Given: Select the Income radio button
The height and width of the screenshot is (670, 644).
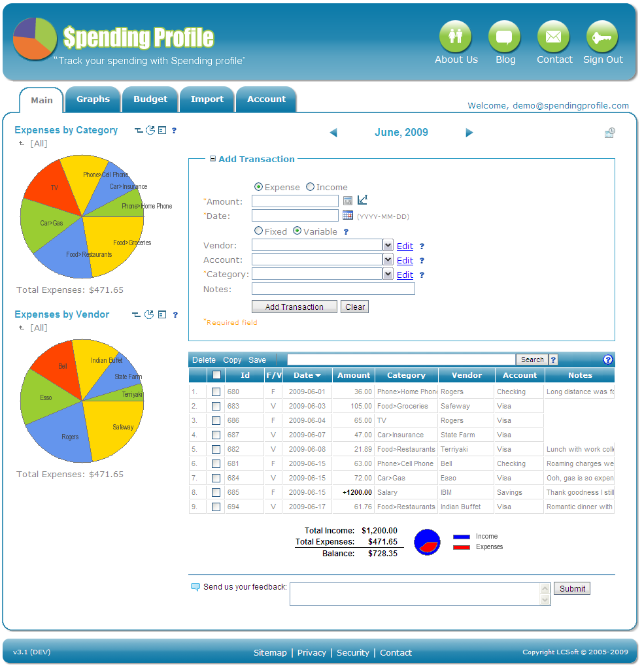Looking at the screenshot, I should pos(310,187).
